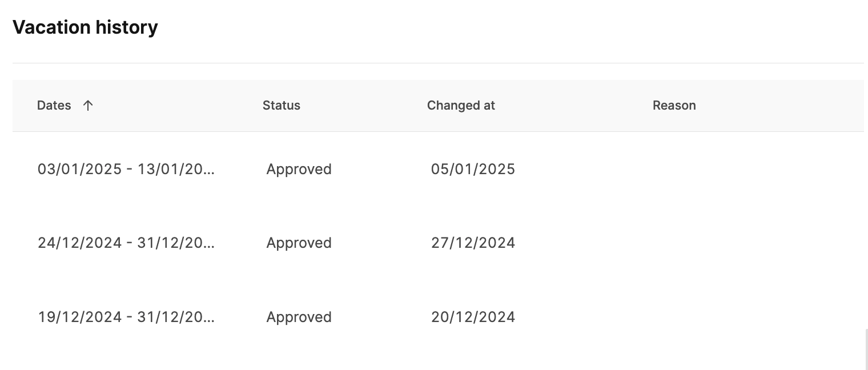Open the 19/12/2024 - 31/12 vacation entry
Image resolution: width=868 pixels, height=370 pixels.
coord(126,317)
